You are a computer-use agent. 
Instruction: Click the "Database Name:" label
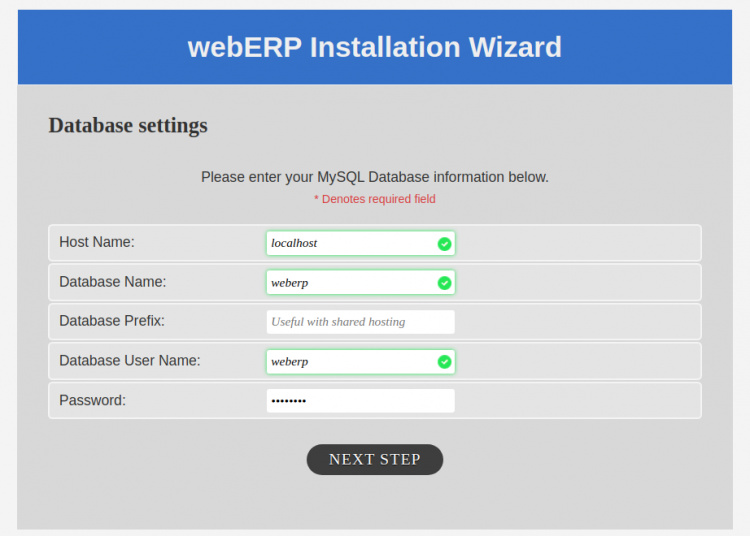pyautogui.click(x=113, y=282)
